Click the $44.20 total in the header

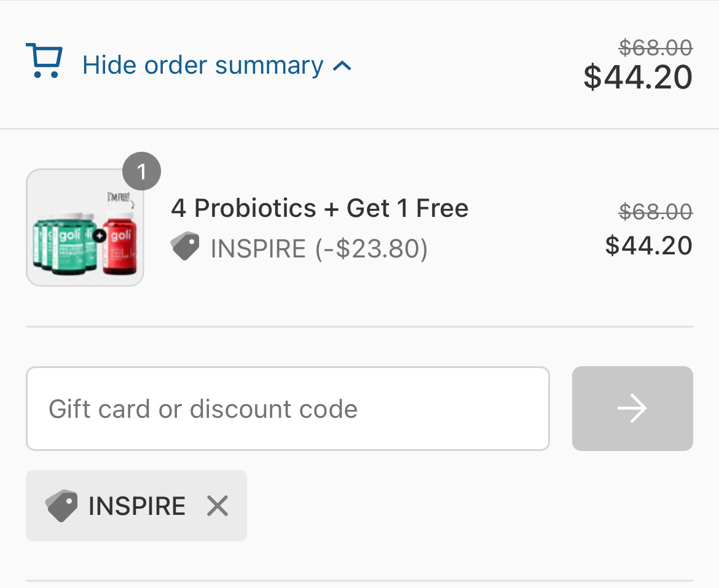pyautogui.click(x=638, y=77)
